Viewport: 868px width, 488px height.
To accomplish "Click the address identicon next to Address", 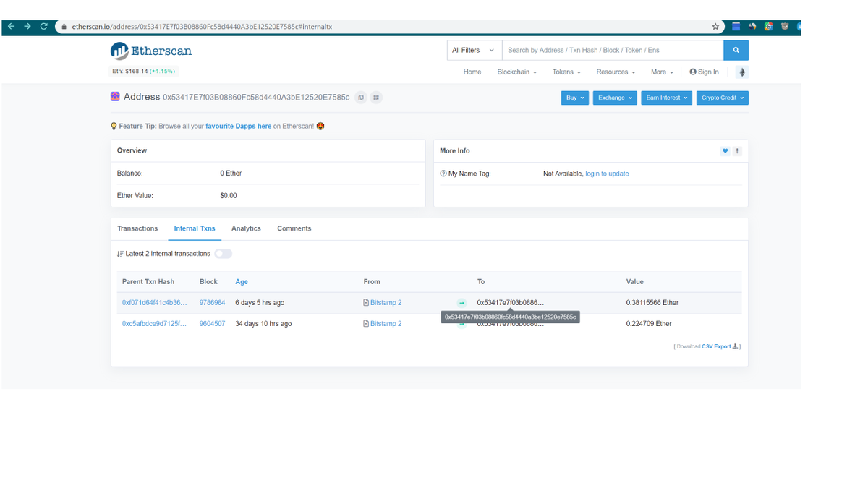I will point(115,97).
